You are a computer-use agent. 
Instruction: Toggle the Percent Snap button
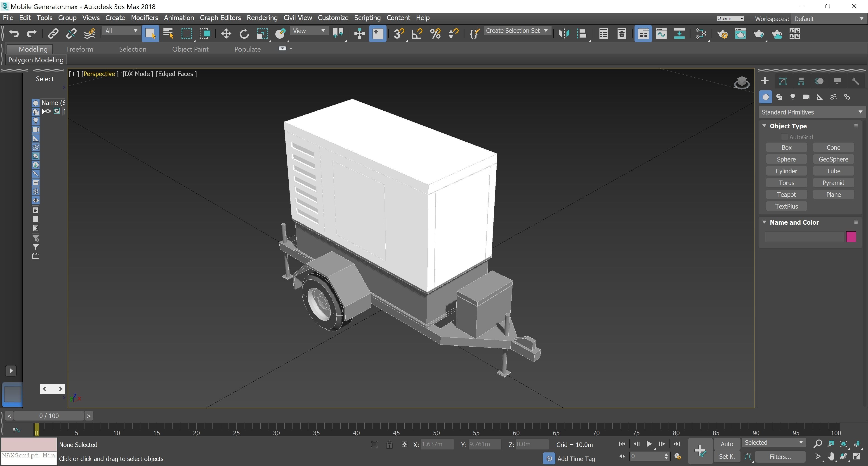click(435, 33)
